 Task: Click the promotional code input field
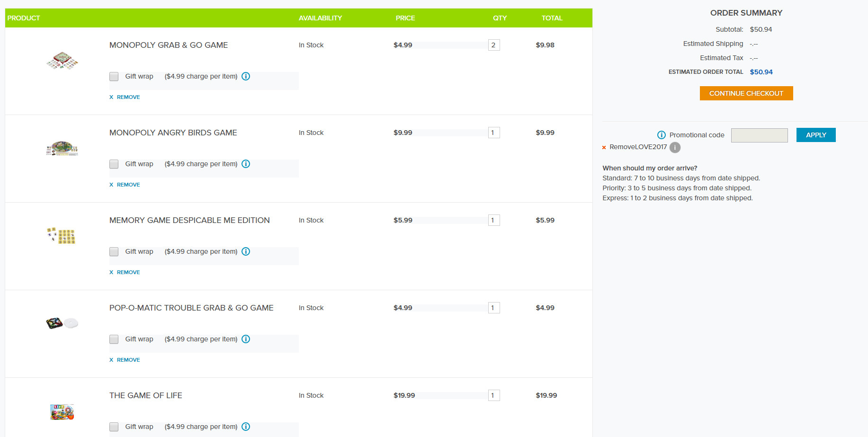coord(760,135)
